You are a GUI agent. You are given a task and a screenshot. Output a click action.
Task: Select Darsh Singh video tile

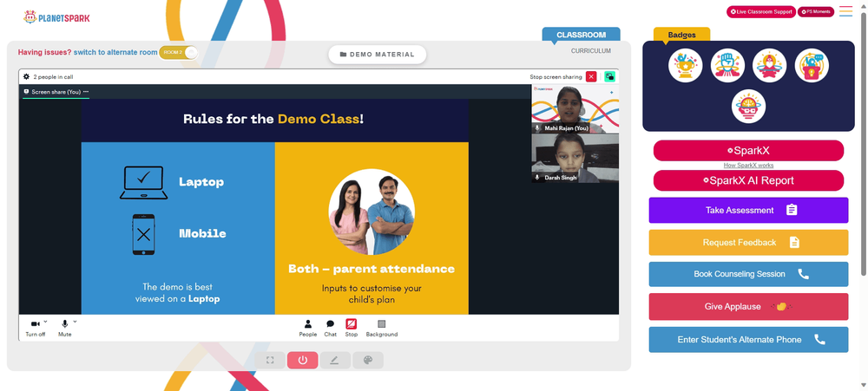575,159
